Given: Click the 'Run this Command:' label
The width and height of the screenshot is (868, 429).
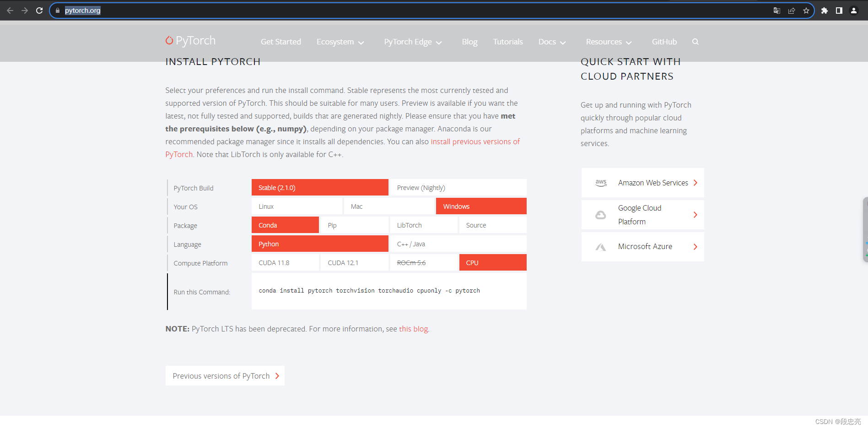Looking at the screenshot, I should [202, 292].
